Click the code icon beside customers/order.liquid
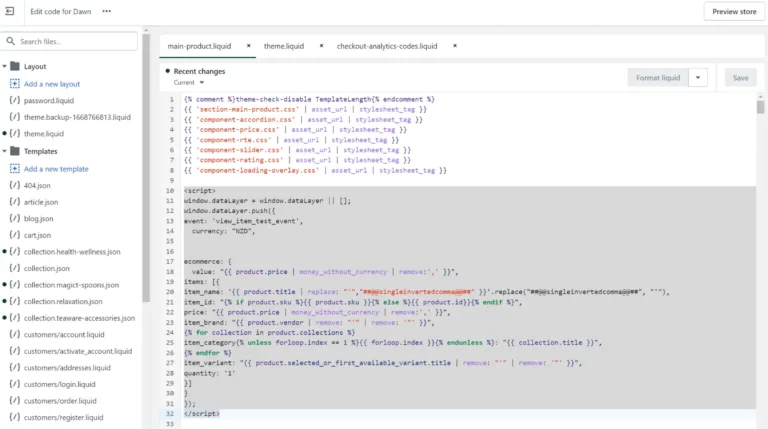Image resolution: width=768 pixels, height=429 pixels. pyautogui.click(x=15, y=401)
